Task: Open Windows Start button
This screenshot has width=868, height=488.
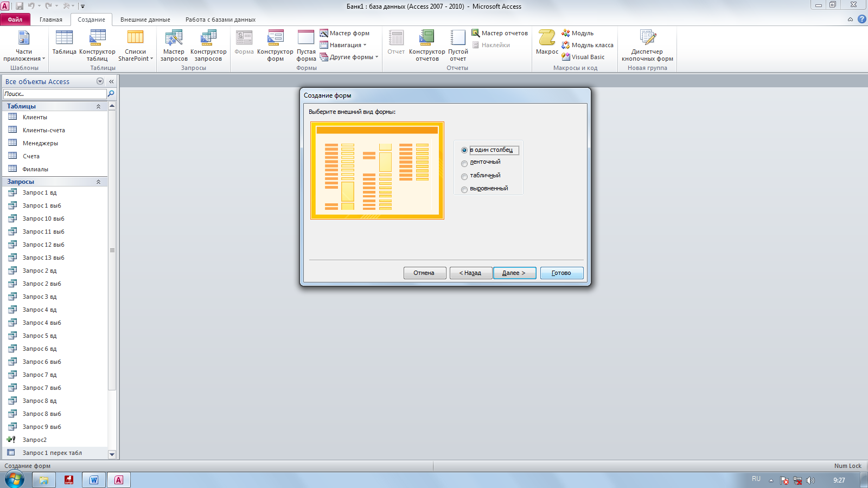Action: 15,480
